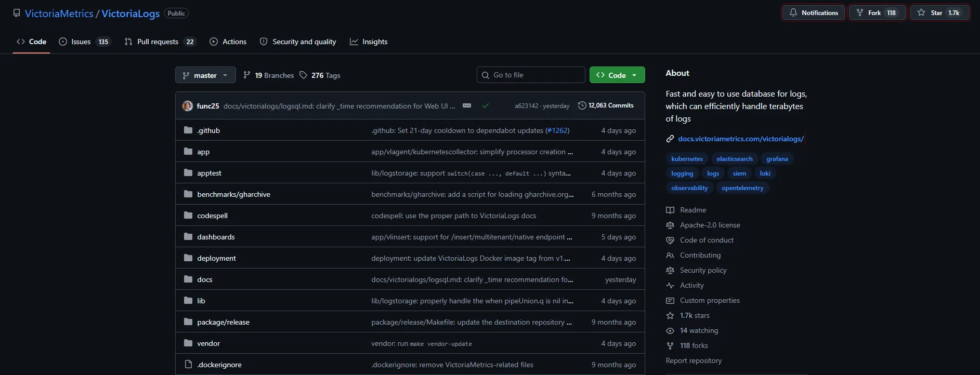The width and height of the screenshot is (980, 375).
Task: Click func25 author avatar
Action: (x=188, y=106)
